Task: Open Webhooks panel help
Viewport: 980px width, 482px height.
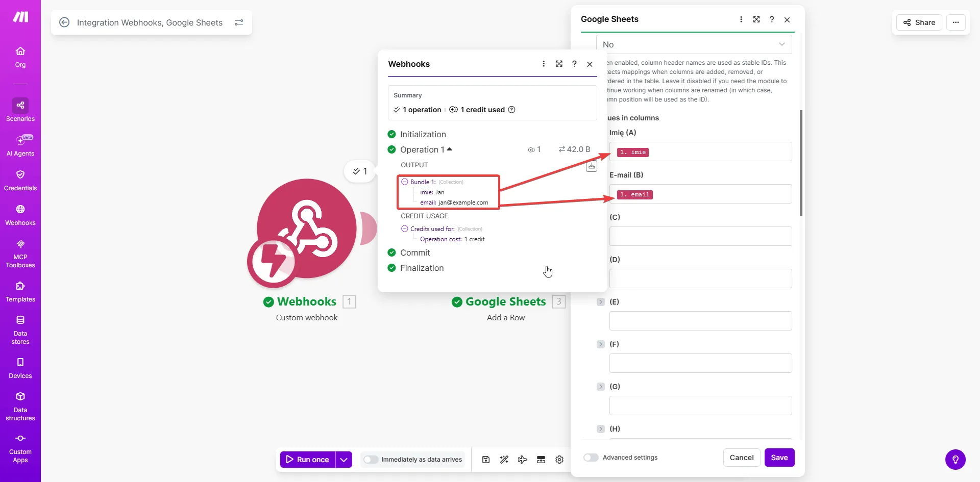Action: [x=574, y=64]
